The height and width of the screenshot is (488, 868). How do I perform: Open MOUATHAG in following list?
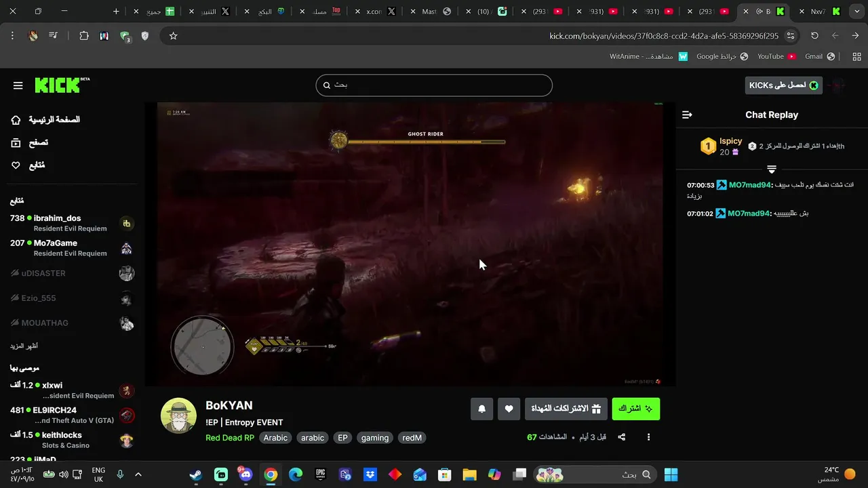click(72, 323)
